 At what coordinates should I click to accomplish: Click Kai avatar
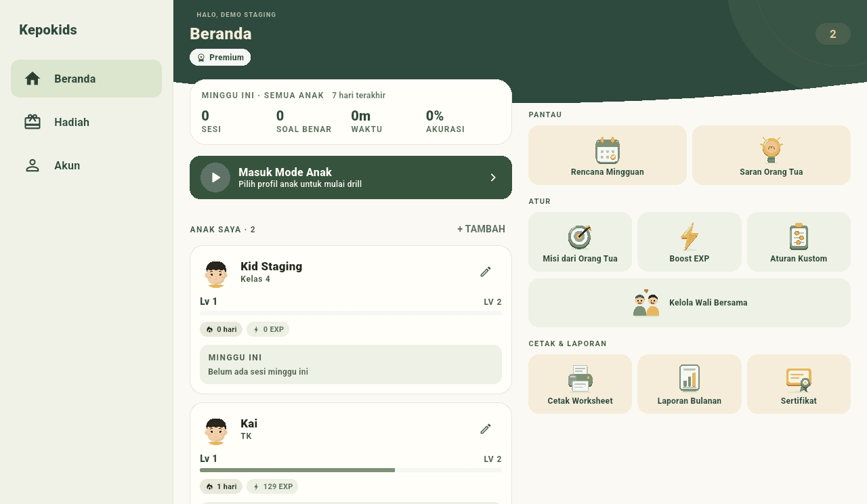216,432
